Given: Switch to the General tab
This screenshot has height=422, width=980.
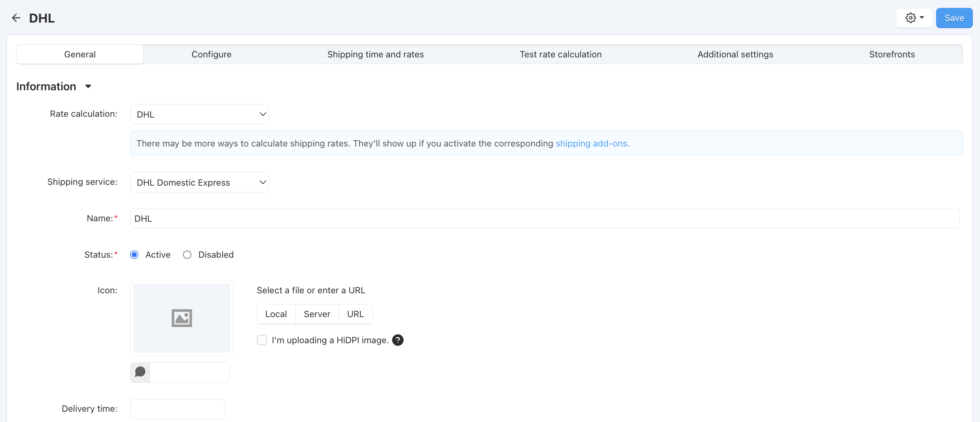Looking at the screenshot, I should (80, 54).
